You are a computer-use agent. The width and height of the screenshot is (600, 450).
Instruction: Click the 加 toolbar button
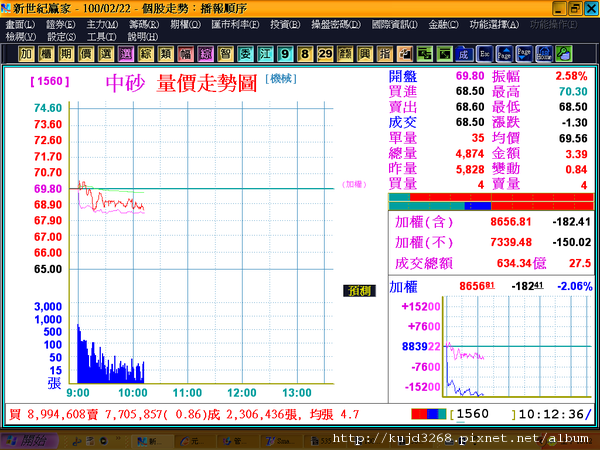click(x=26, y=54)
